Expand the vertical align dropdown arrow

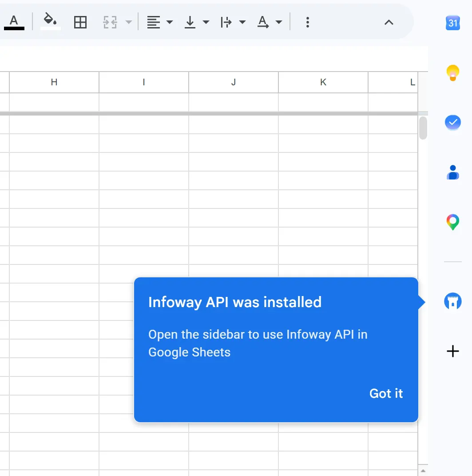pos(206,22)
